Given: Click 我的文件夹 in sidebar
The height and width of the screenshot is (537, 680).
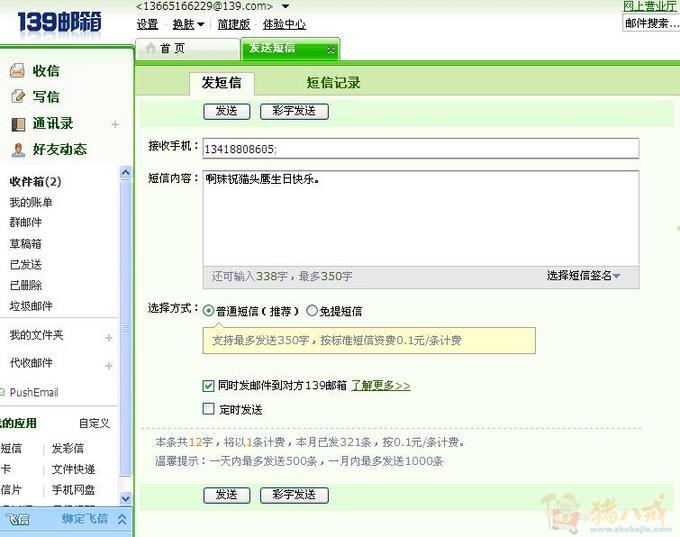Looking at the screenshot, I should [x=36, y=335].
